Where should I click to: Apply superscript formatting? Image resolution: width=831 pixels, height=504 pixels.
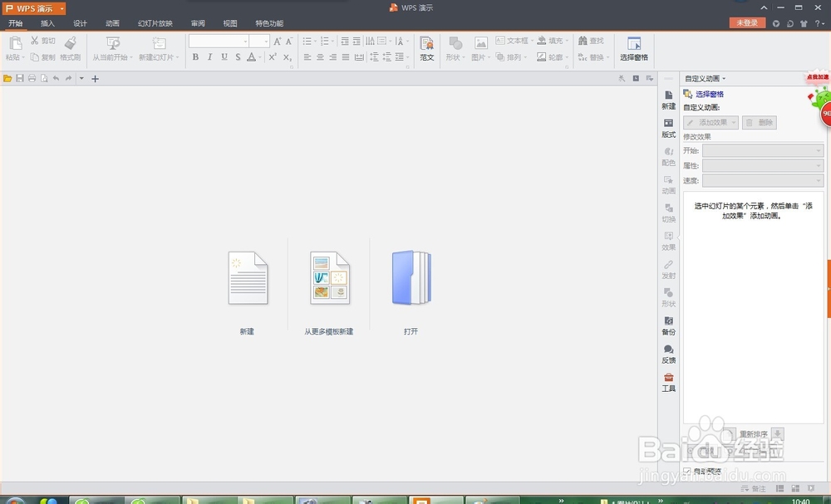273,56
